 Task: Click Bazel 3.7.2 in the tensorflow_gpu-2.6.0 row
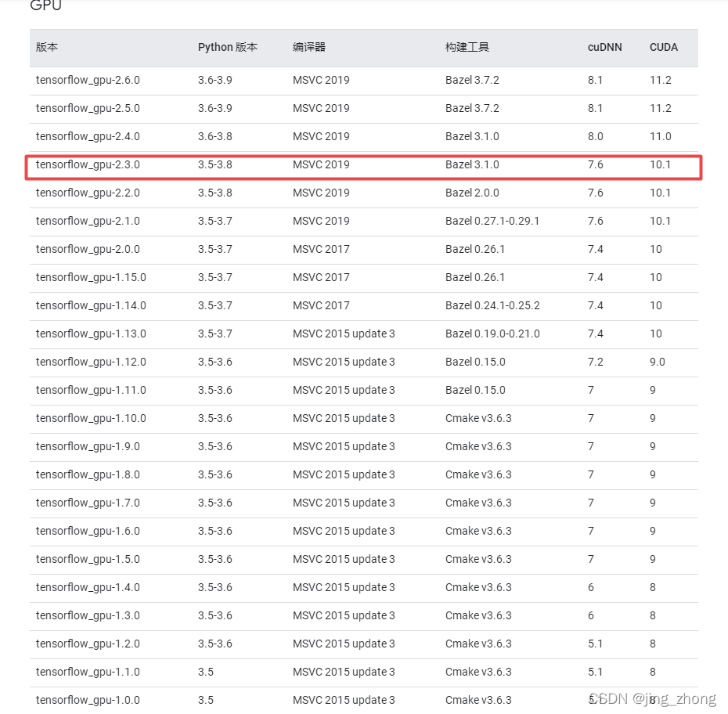tap(472, 81)
